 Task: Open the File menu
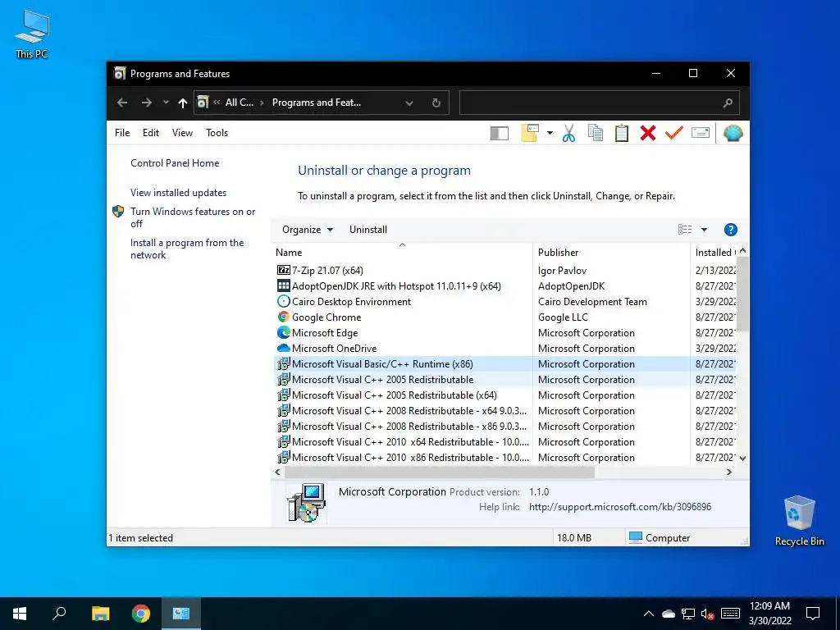point(122,133)
